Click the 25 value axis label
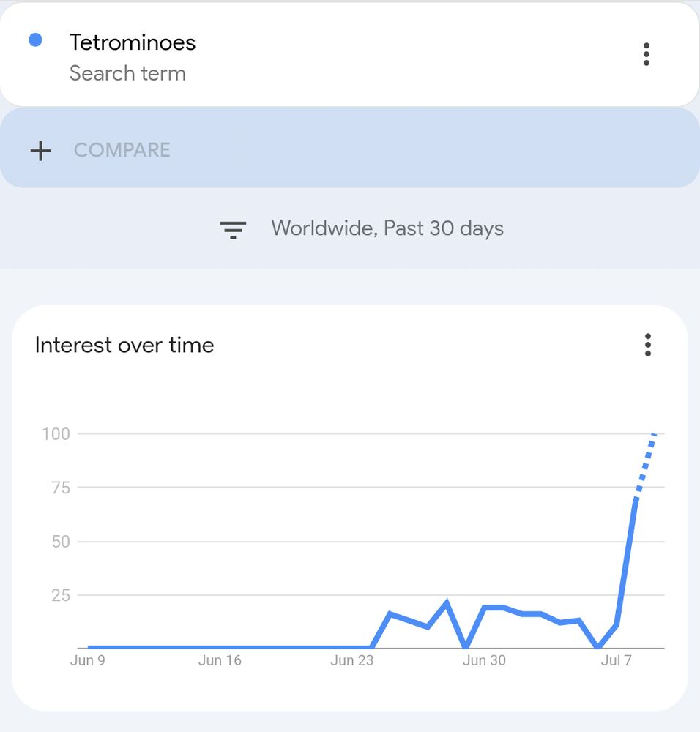Image resolution: width=700 pixels, height=732 pixels. (60, 595)
